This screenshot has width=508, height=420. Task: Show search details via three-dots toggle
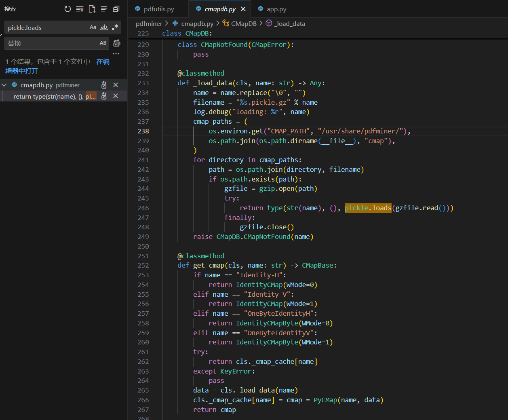(116, 54)
